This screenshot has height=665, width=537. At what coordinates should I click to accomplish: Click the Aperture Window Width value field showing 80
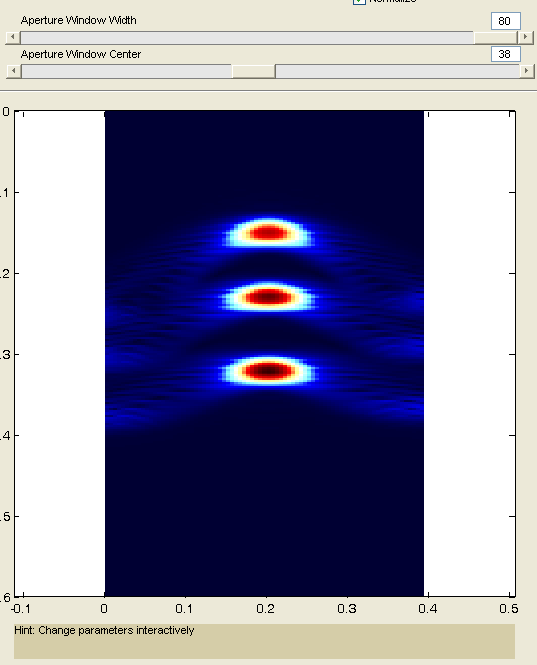pos(506,21)
